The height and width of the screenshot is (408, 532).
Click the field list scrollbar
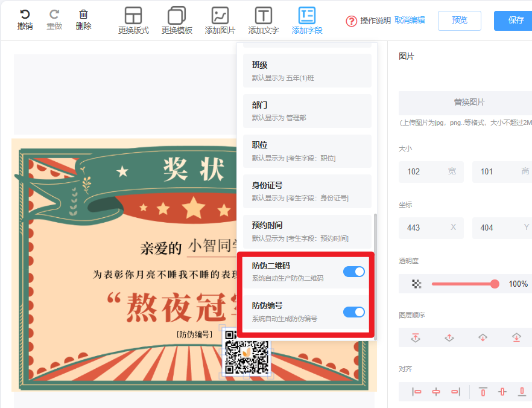[375, 276]
